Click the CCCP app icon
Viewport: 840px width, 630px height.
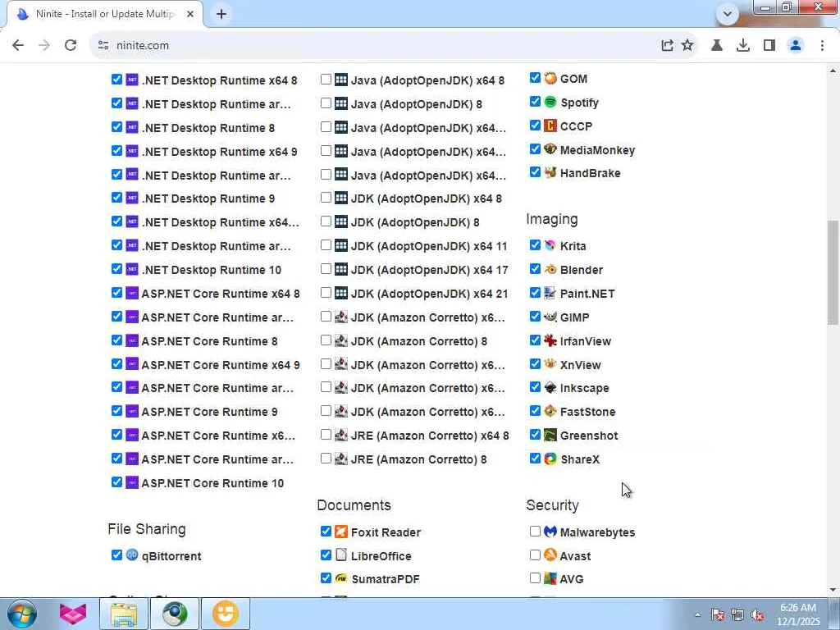[550, 126]
